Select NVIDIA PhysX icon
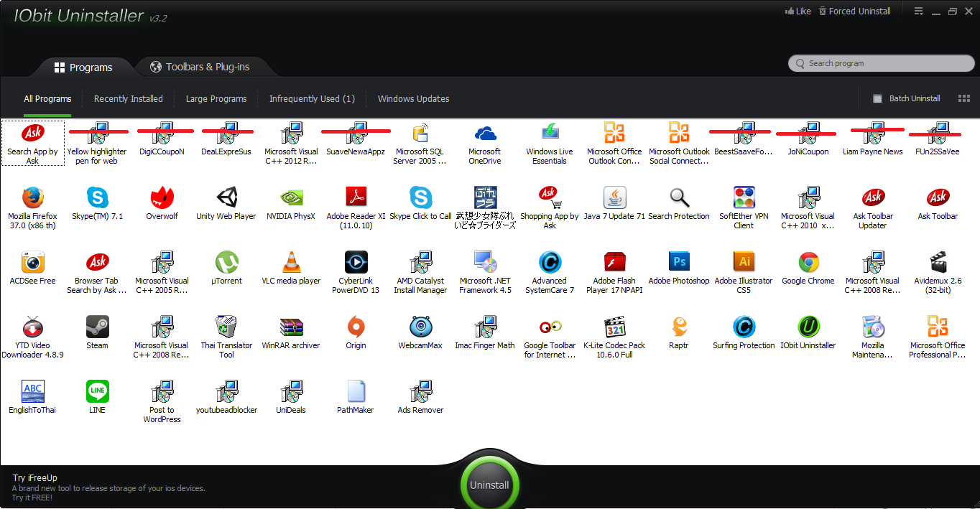The image size is (980, 509). coord(291,197)
